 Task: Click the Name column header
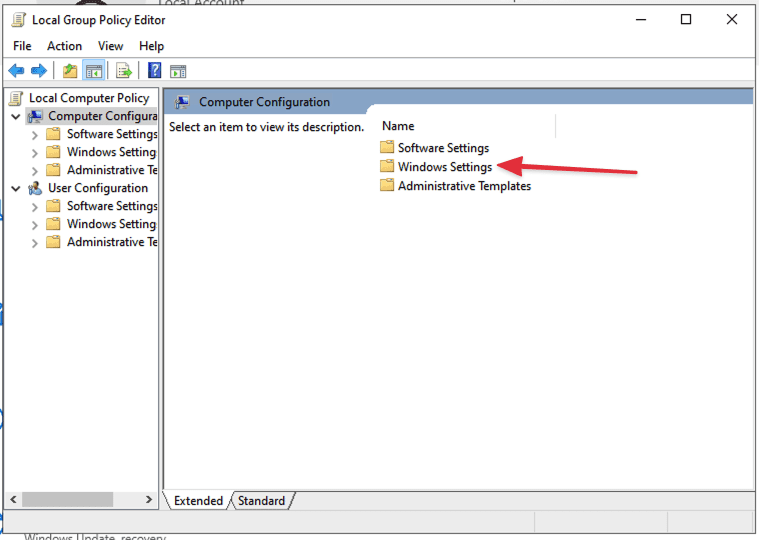[x=398, y=126]
